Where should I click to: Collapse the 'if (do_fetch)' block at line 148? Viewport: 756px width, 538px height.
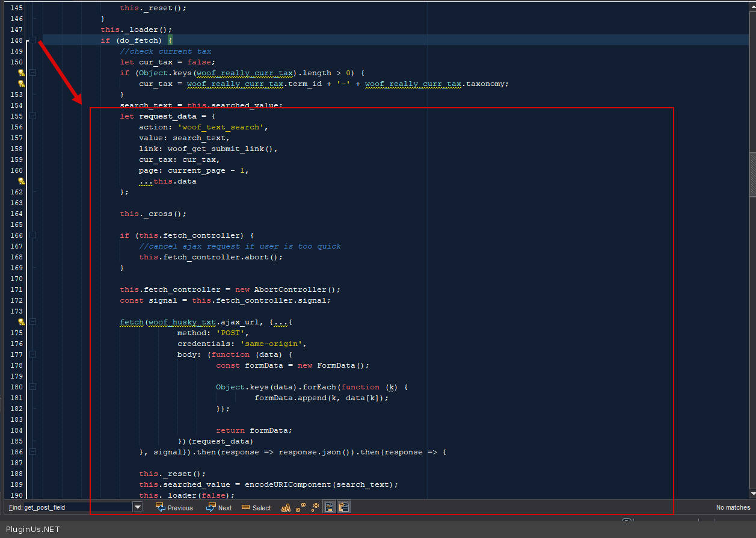tap(33, 40)
